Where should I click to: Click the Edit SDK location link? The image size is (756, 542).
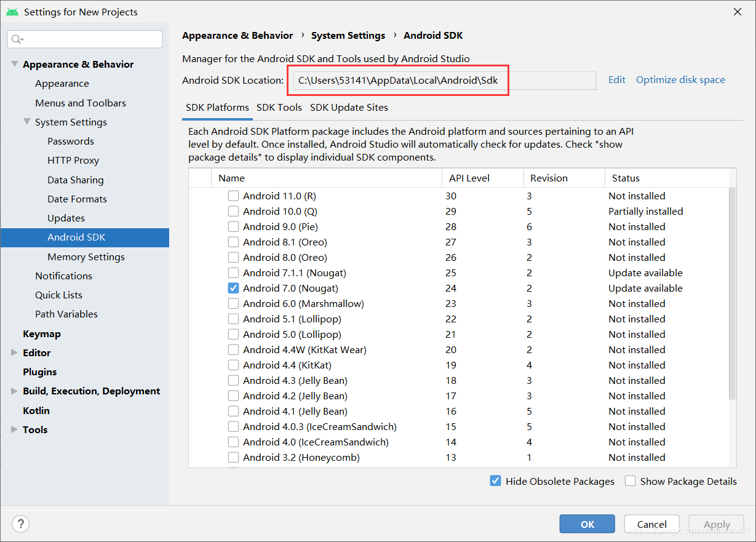pos(617,80)
